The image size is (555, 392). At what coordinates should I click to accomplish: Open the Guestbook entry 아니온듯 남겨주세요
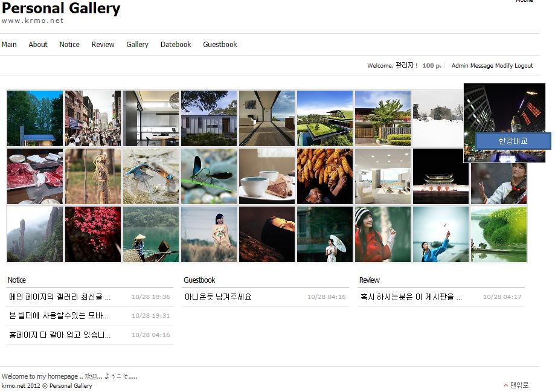pyautogui.click(x=218, y=297)
